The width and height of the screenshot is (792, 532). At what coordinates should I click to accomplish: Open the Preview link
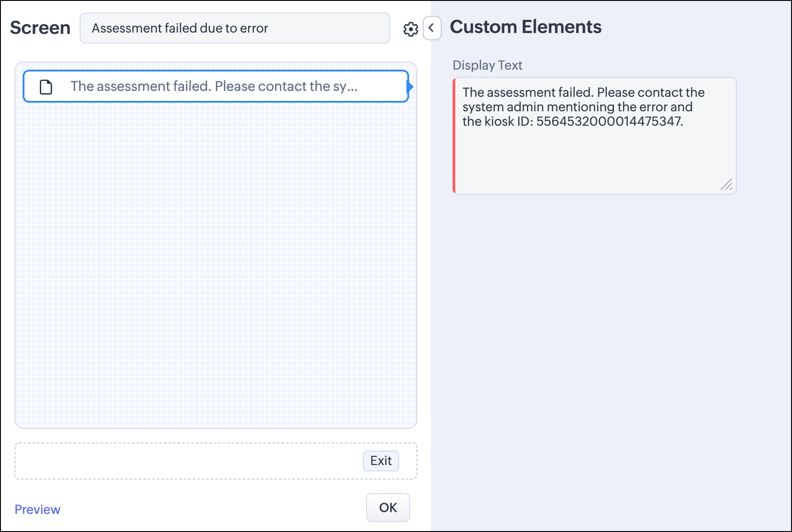point(38,509)
